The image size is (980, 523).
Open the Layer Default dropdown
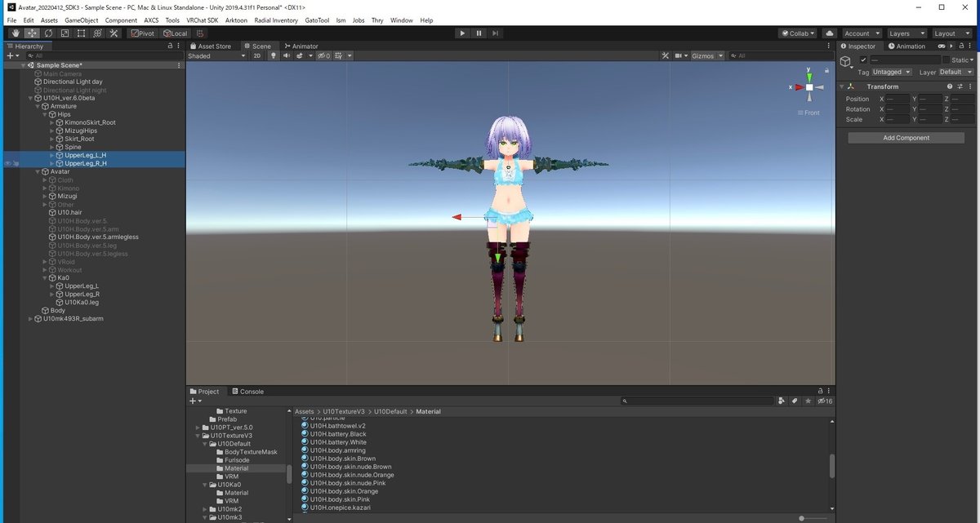956,72
